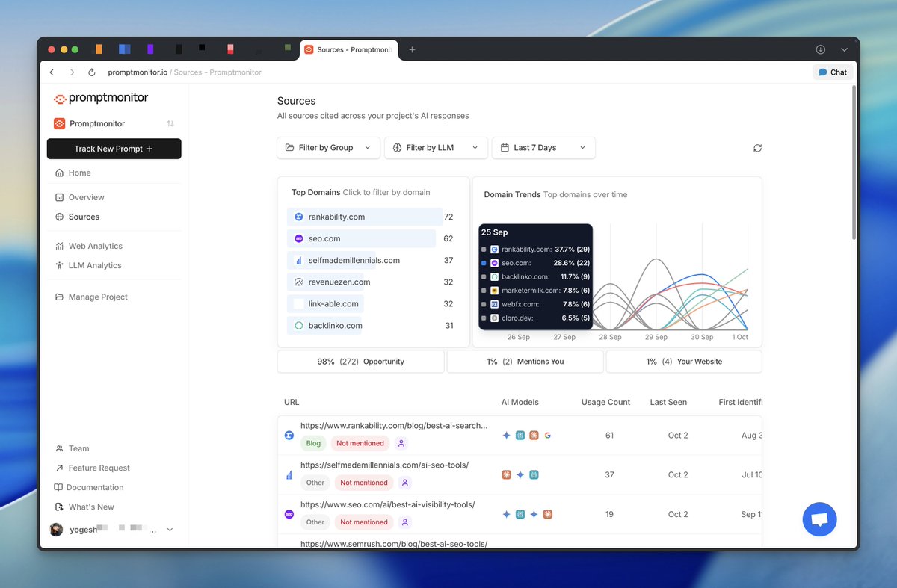
Task: Open the Filter by Group dropdown
Action: pos(328,148)
